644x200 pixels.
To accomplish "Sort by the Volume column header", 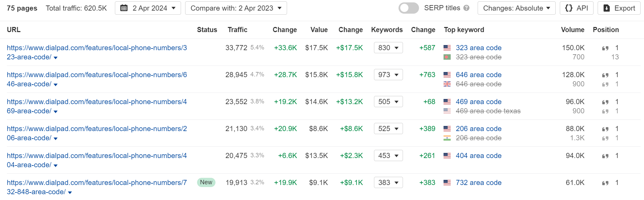I will [x=572, y=30].
